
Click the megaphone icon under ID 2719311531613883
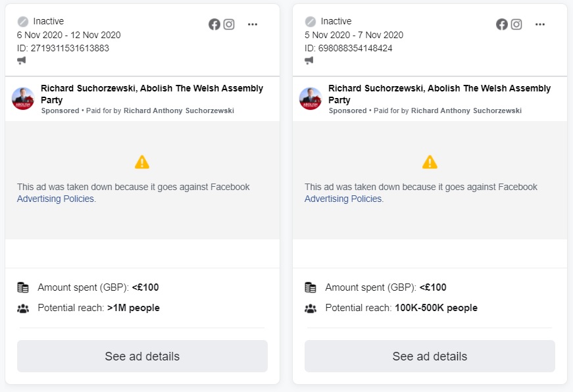tap(22, 61)
